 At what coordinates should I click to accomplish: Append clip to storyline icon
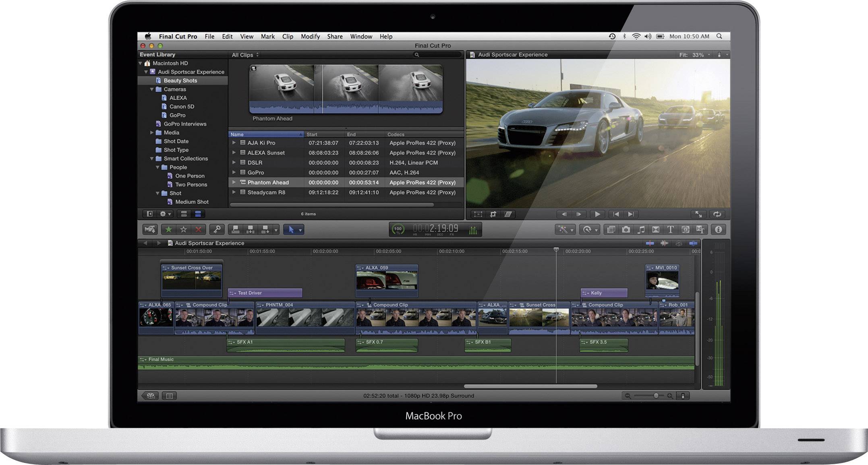coord(265,229)
